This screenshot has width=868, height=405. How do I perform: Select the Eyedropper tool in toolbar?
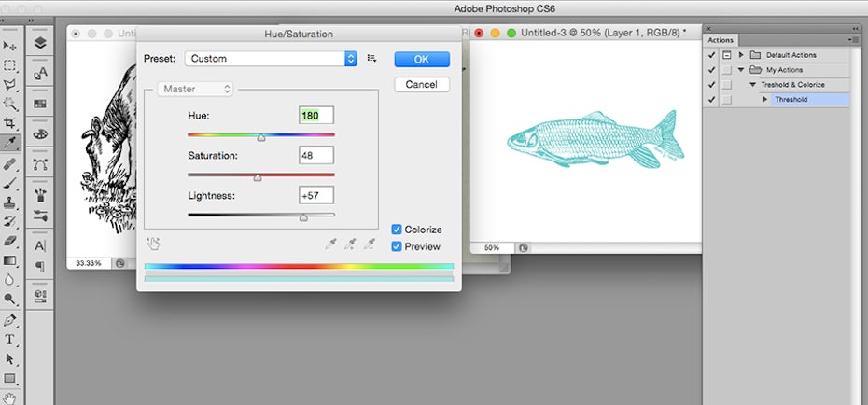pos(10,144)
